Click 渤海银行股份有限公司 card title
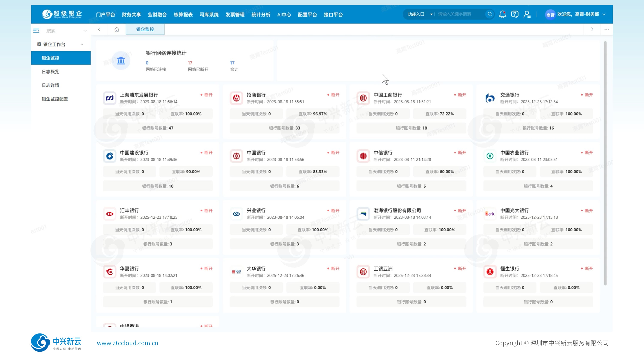The width and height of the screenshot is (644, 362). [397, 211]
